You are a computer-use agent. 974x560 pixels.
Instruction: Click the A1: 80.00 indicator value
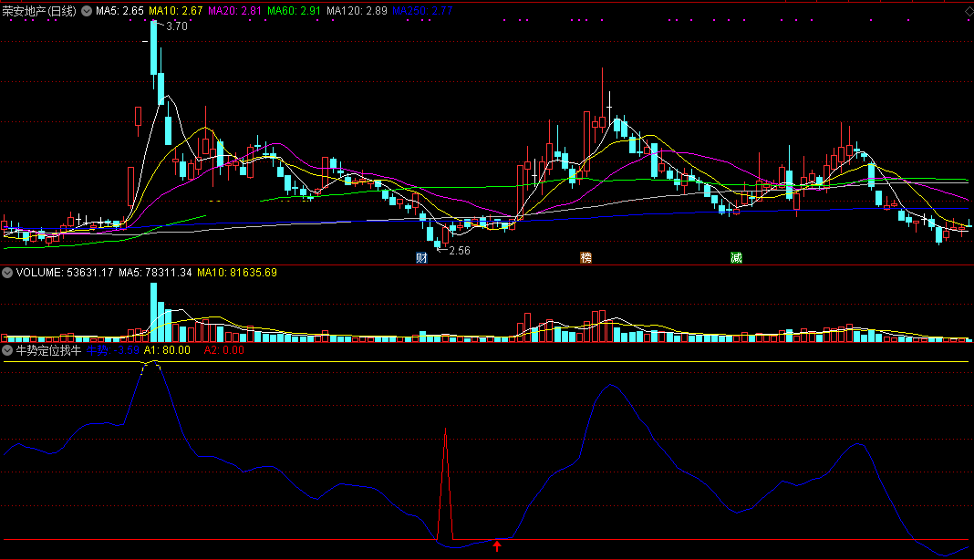point(167,350)
